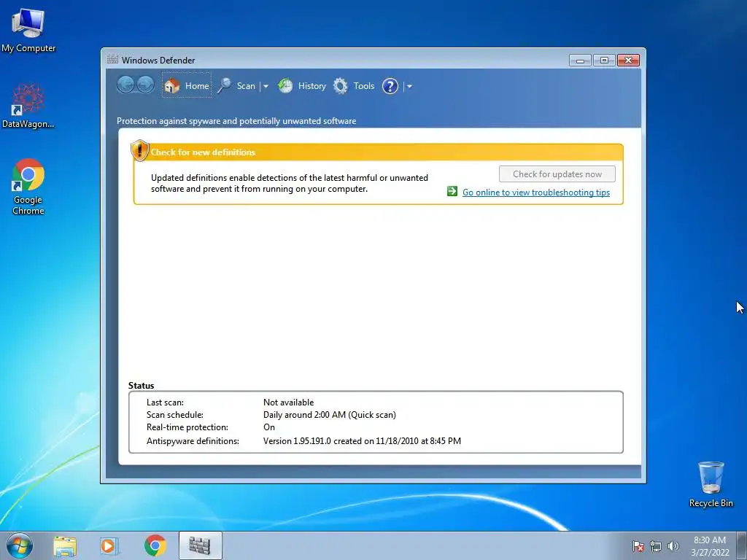Click 'Daily around 2:00 AM (Quick scan)' text
The width and height of the screenshot is (747, 560).
(329, 415)
